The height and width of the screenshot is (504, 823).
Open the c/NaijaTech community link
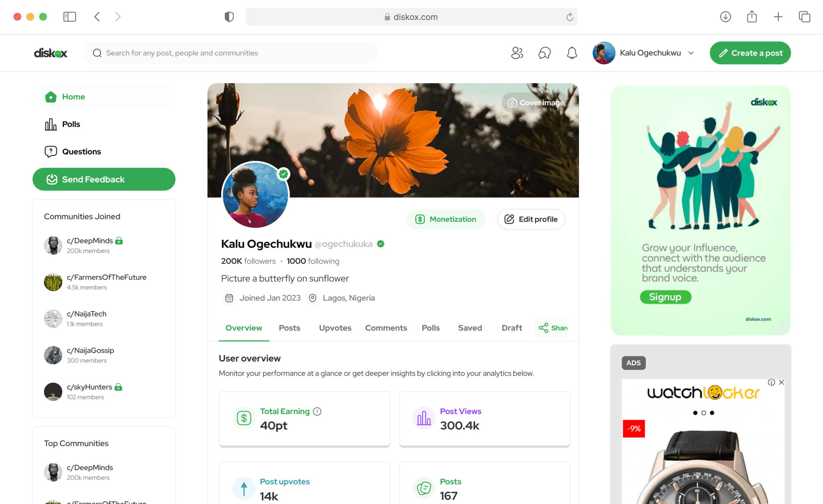[x=86, y=314]
